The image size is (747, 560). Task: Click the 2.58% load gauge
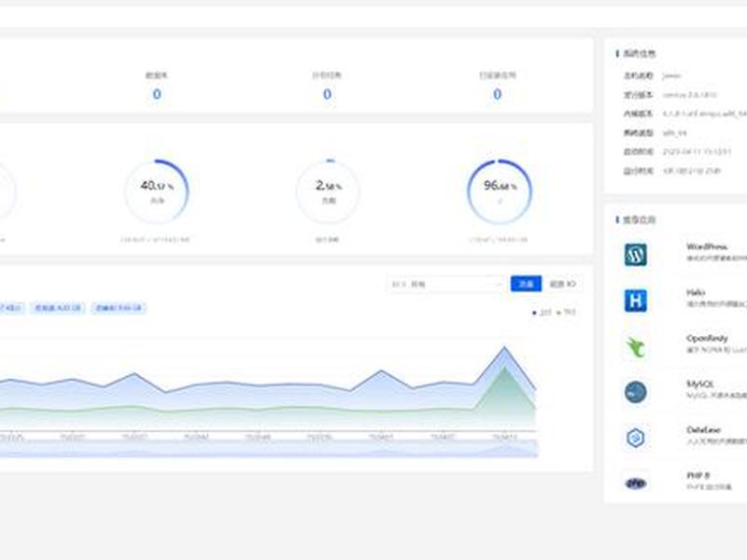(x=328, y=191)
